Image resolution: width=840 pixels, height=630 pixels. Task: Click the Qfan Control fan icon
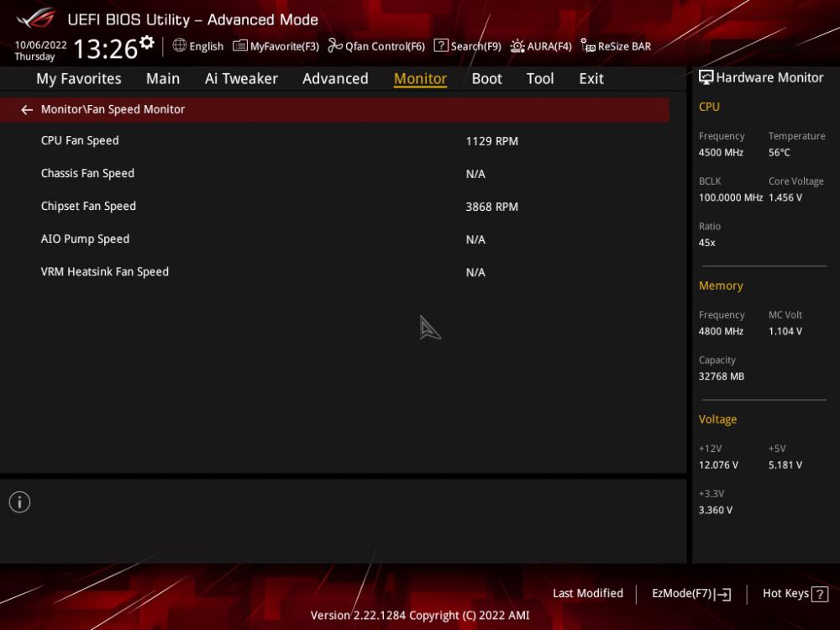[x=335, y=45]
